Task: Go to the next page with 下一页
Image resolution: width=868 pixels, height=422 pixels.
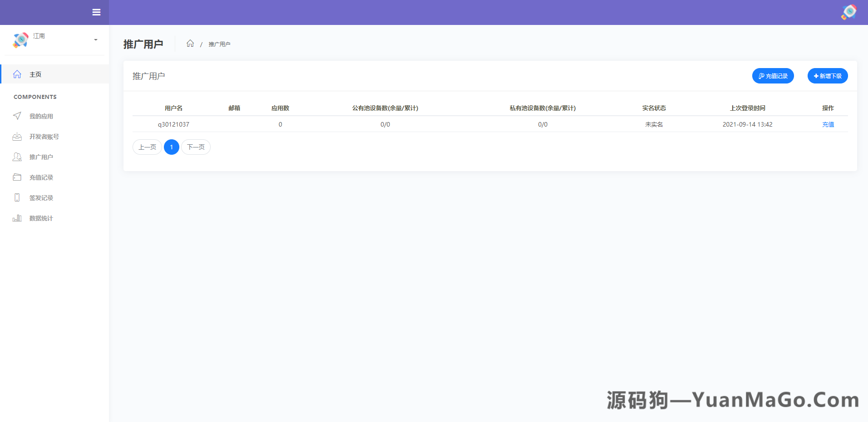Action: coord(196,147)
